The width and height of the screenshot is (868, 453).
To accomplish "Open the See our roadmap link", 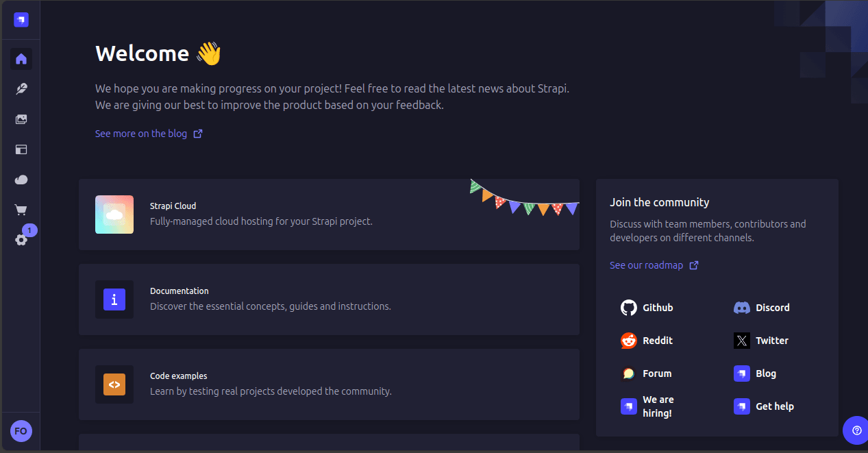I will 654,265.
